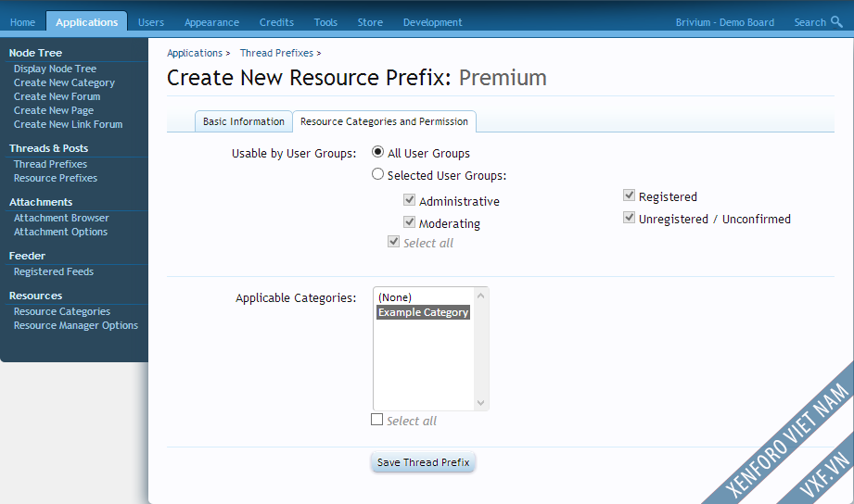The height and width of the screenshot is (504, 854).
Task: Select Example Category in list
Action: coord(423,312)
